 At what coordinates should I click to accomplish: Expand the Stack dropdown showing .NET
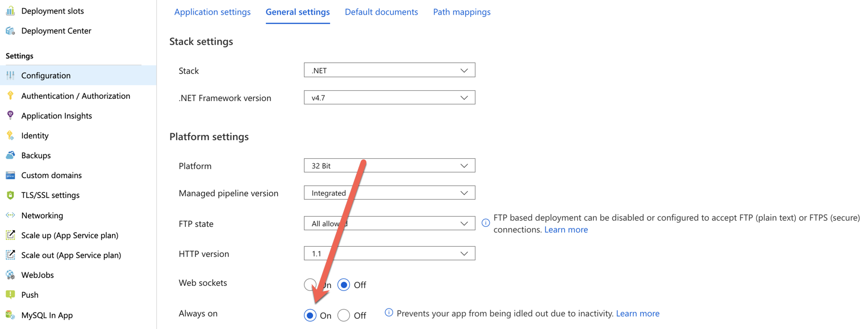click(x=390, y=70)
